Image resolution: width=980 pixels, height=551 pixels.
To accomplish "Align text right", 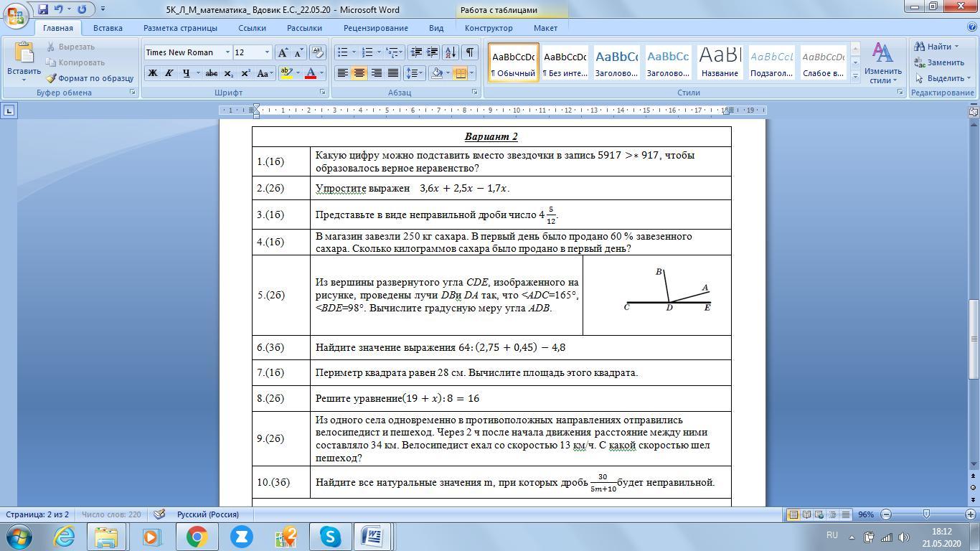I will [x=376, y=73].
